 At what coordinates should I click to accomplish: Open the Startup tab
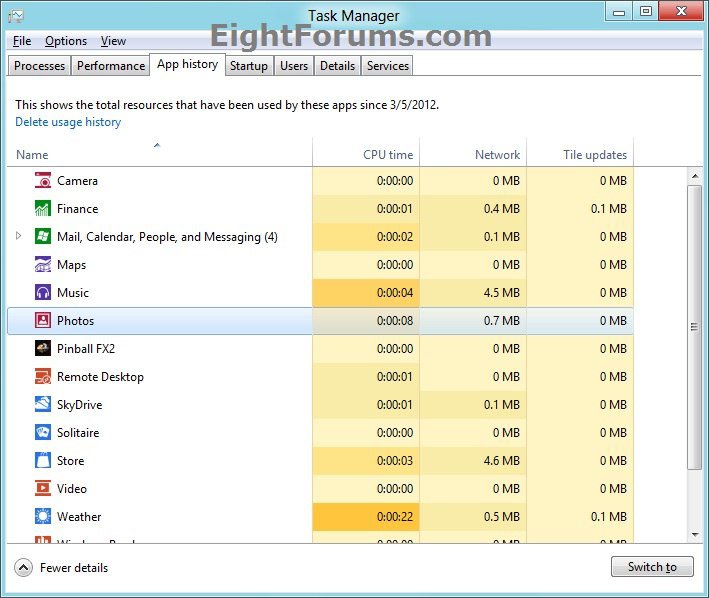tap(248, 66)
